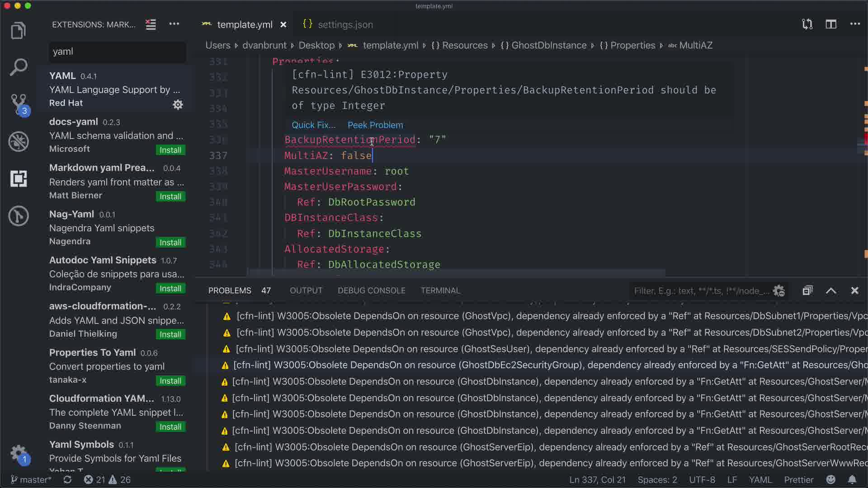868x488 pixels.
Task: Click the Extensions view icon
Action: (x=18, y=178)
